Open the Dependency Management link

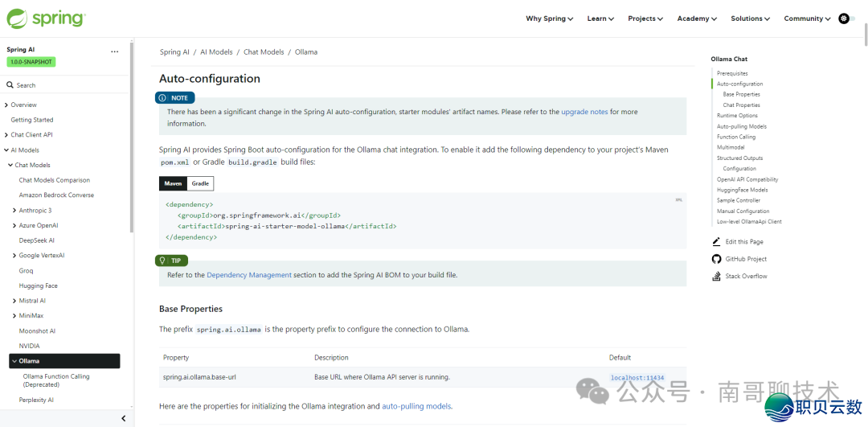point(249,275)
